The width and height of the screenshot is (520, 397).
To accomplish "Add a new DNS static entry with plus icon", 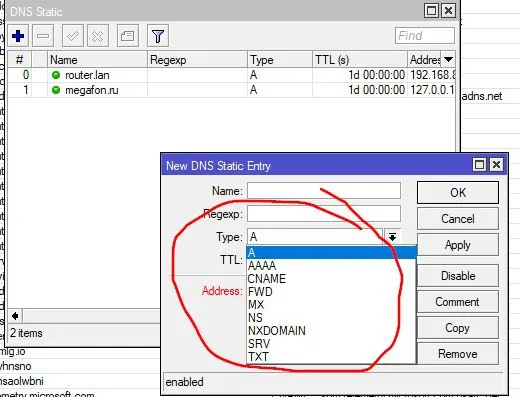I will point(18,36).
